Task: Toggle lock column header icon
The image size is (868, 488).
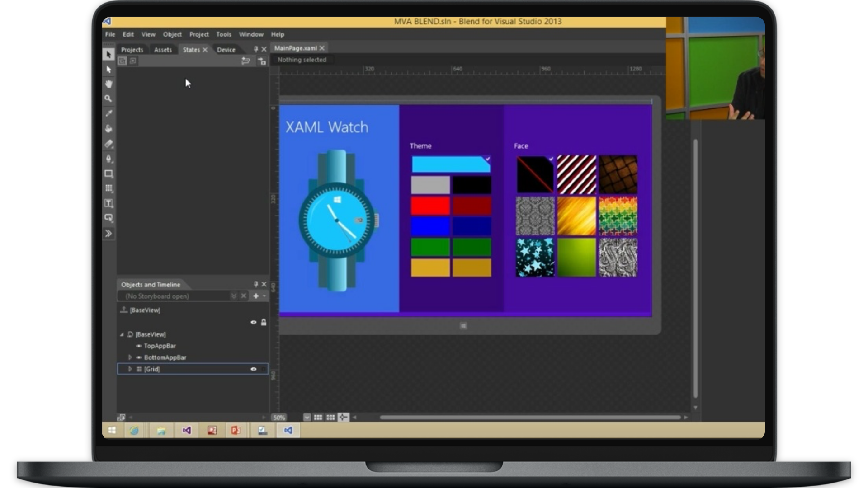Action: click(264, 322)
